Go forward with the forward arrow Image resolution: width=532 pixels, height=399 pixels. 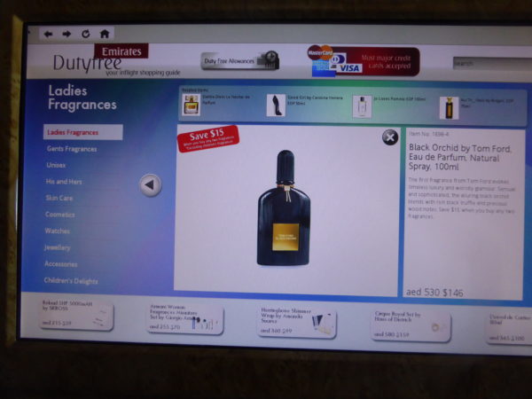pos(66,34)
